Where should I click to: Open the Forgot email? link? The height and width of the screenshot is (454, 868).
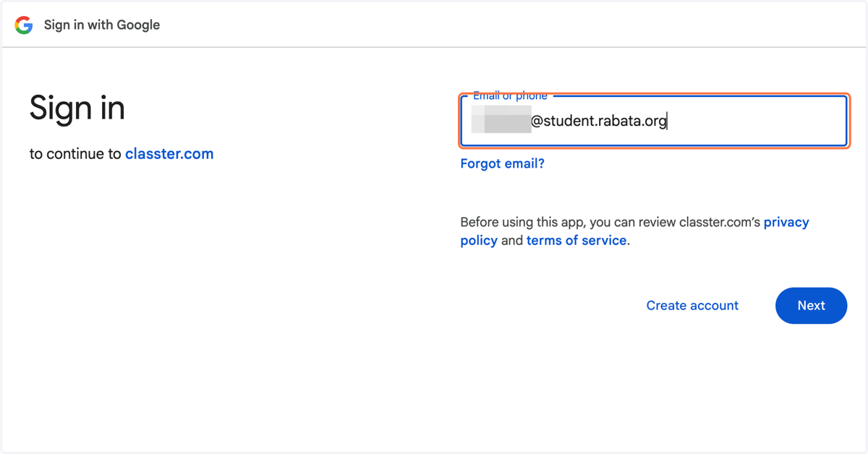pyautogui.click(x=502, y=163)
